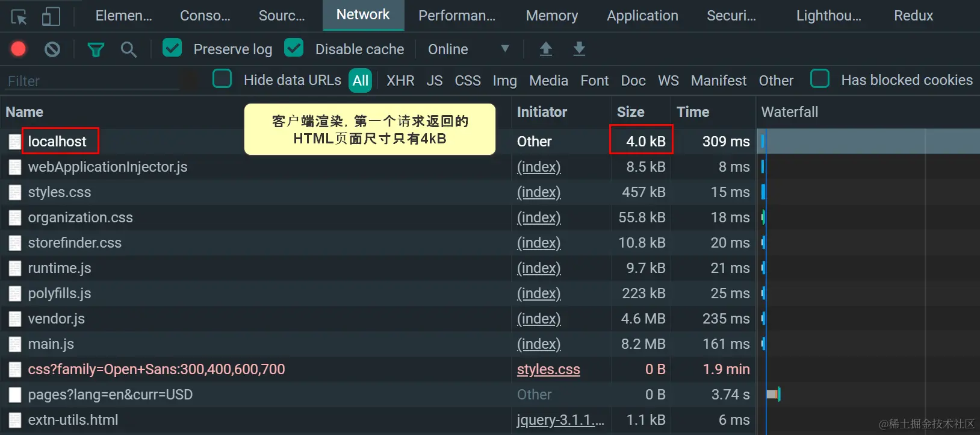Select the pages?lang=en&curr=USD request
This screenshot has width=980, height=435.
tap(110, 395)
